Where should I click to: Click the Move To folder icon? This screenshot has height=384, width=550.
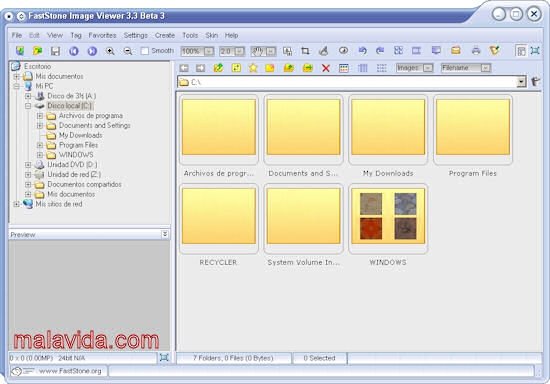coord(308,68)
